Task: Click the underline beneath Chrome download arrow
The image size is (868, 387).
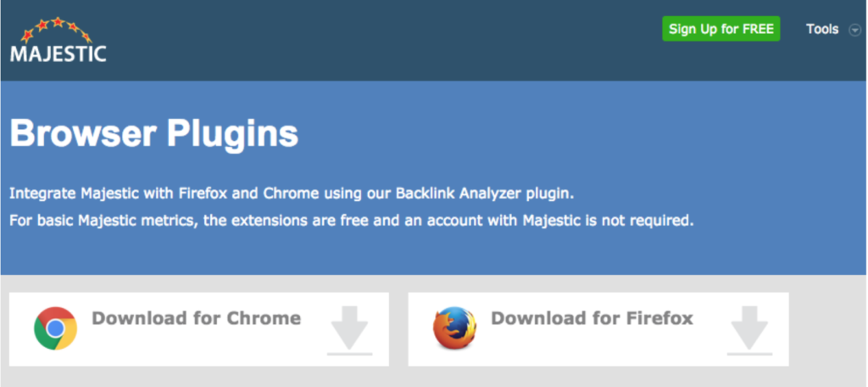Action: pos(349,354)
